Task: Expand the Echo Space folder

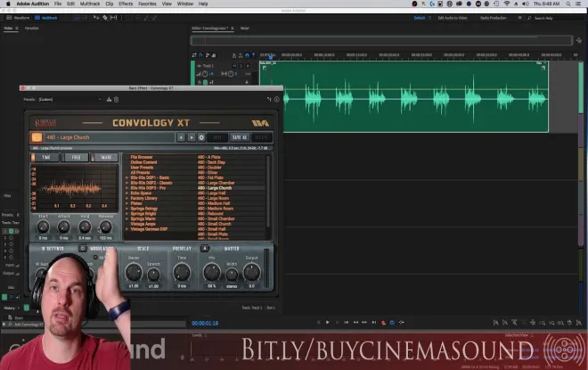Action: point(127,193)
